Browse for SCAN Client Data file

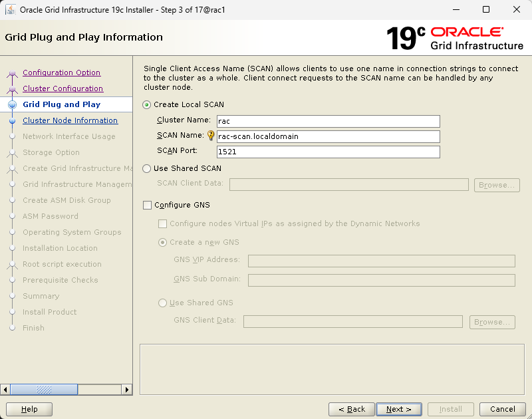(497, 186)
